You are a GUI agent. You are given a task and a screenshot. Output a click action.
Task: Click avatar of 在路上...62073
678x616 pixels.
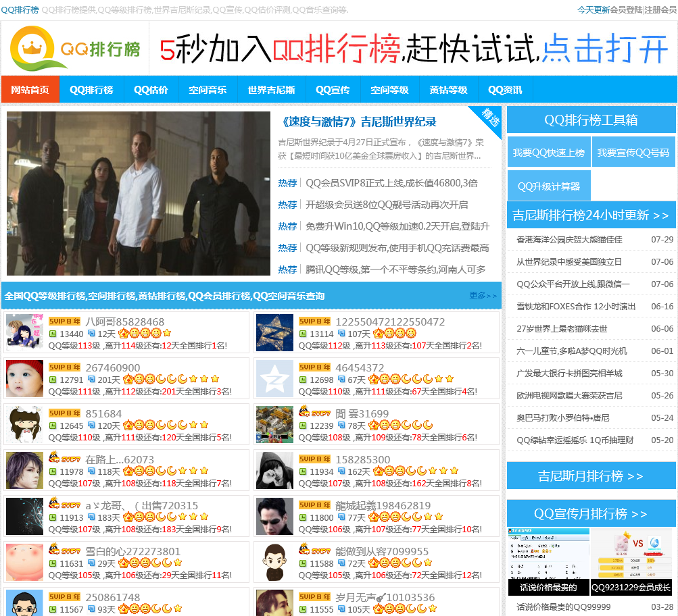tap(24, 470)
